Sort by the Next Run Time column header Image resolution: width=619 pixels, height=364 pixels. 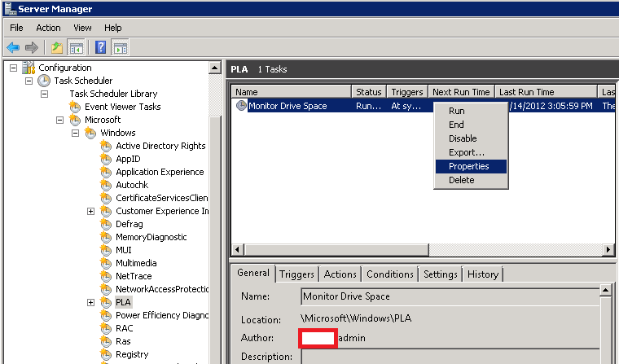[461, 91]
